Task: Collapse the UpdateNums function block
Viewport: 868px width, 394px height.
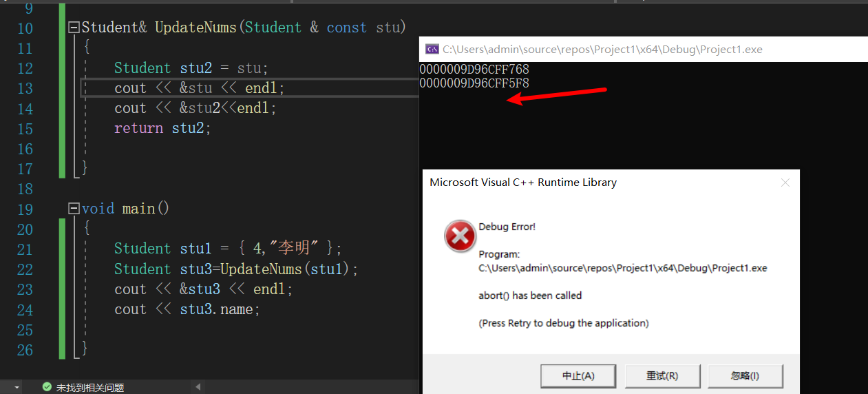Action: point(74,28)
